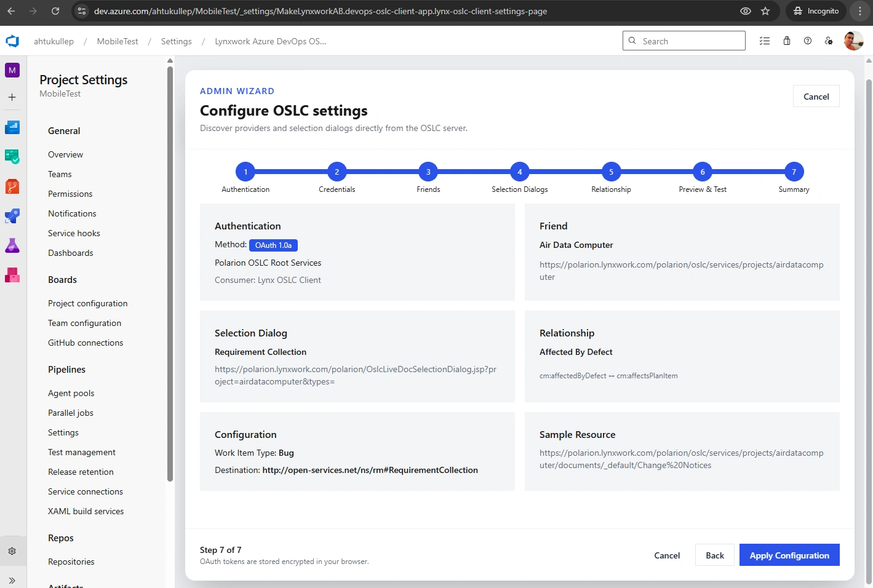Select the ahtukullep breadcrumb
The width and height of the screenshot is (873, 588).
[54, 41]
